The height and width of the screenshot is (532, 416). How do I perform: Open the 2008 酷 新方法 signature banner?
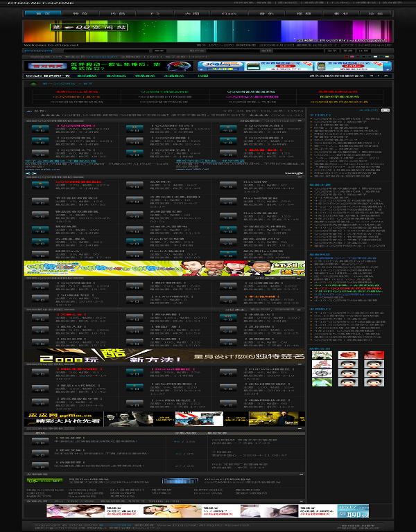164,355
